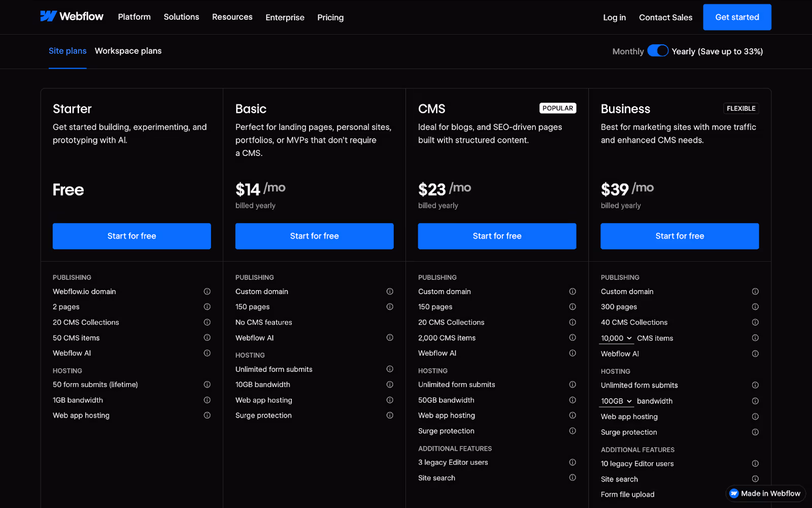
Task: Click Contact Sales link
Action: 666,17
